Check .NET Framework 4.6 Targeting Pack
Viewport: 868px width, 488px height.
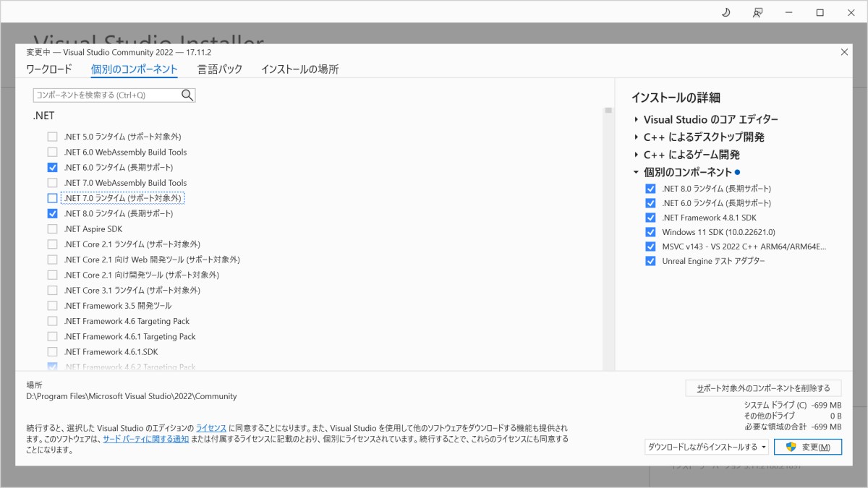[x=52, y=321]
